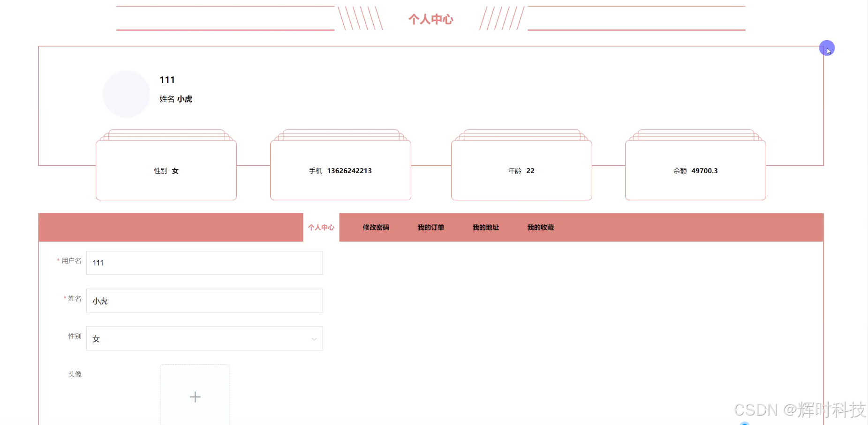Click the 姓名 小虎 profile text
Screen dimensions: 868x425
(176, 99)
